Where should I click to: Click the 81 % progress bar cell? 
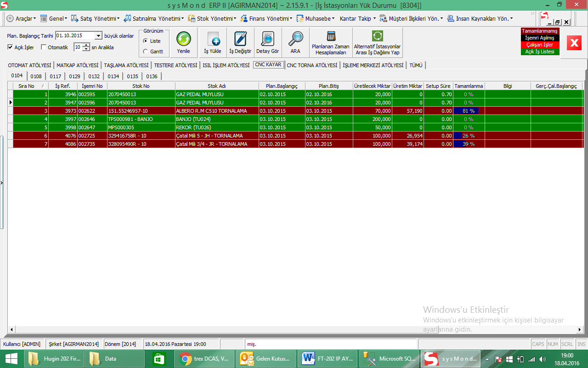coord(469,111)
